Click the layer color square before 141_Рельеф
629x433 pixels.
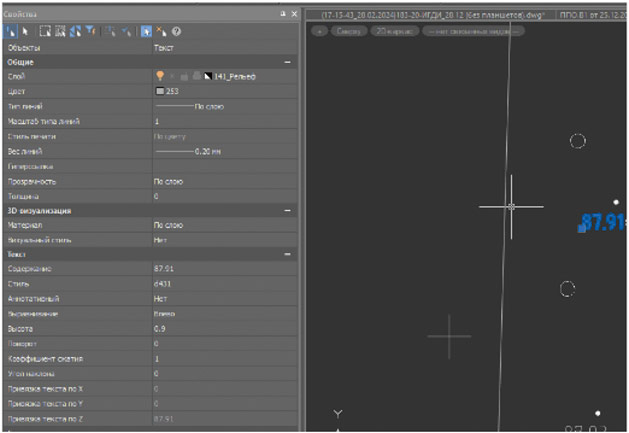[x=208, y=76]
